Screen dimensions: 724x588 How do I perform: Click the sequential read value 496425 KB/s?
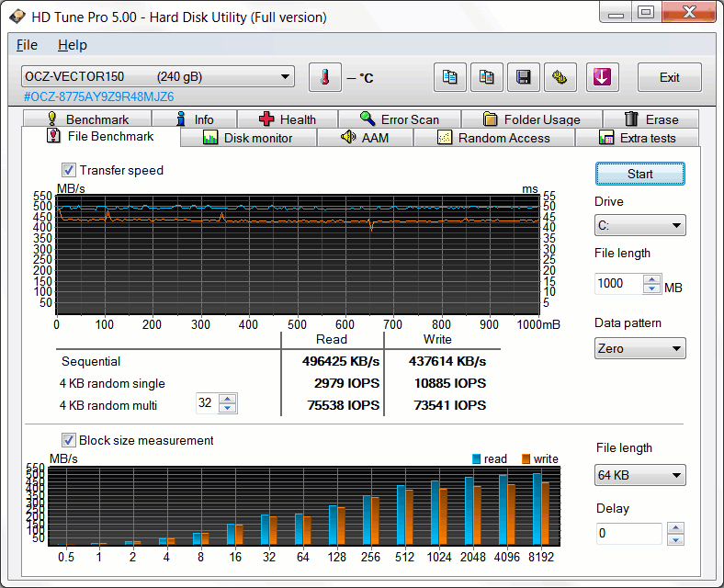[341, 361]
